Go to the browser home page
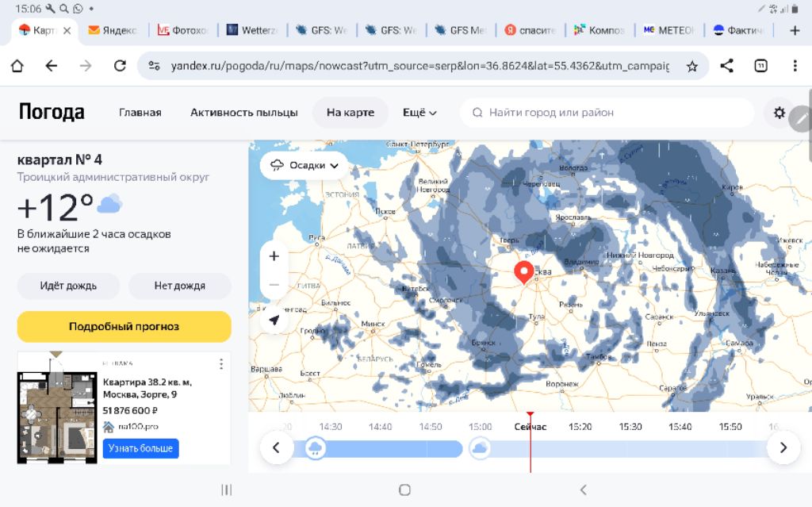The image size is (812, 507). tap(17, 66)
